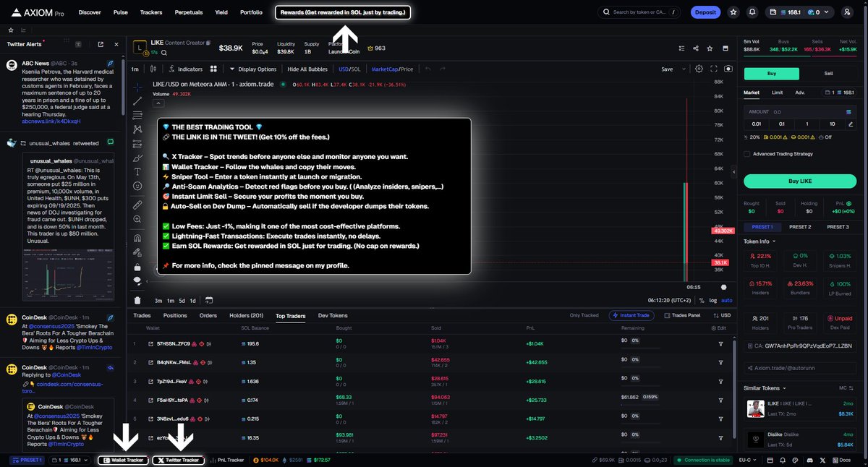Toggle Instant Trade mode

633,316
